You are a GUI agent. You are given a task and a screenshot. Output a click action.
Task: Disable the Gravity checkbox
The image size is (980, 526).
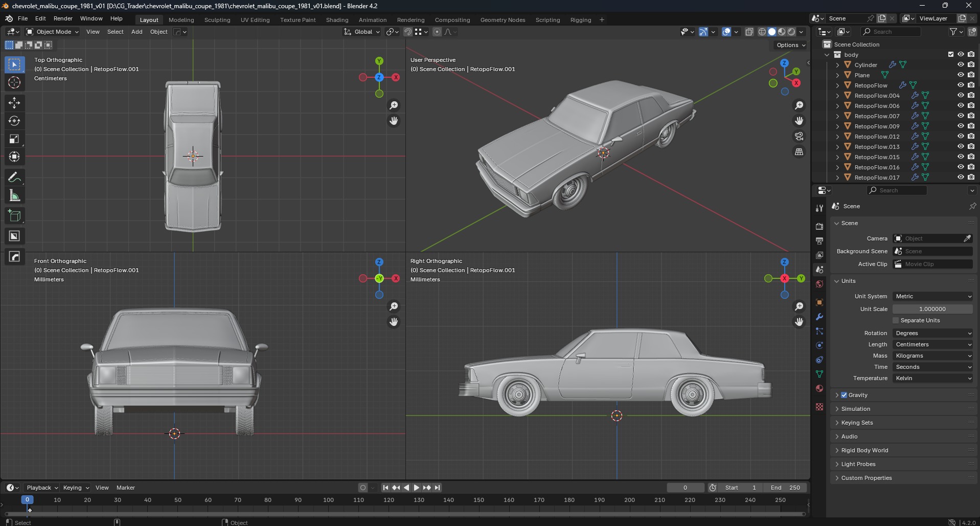[x=844, y=395]
